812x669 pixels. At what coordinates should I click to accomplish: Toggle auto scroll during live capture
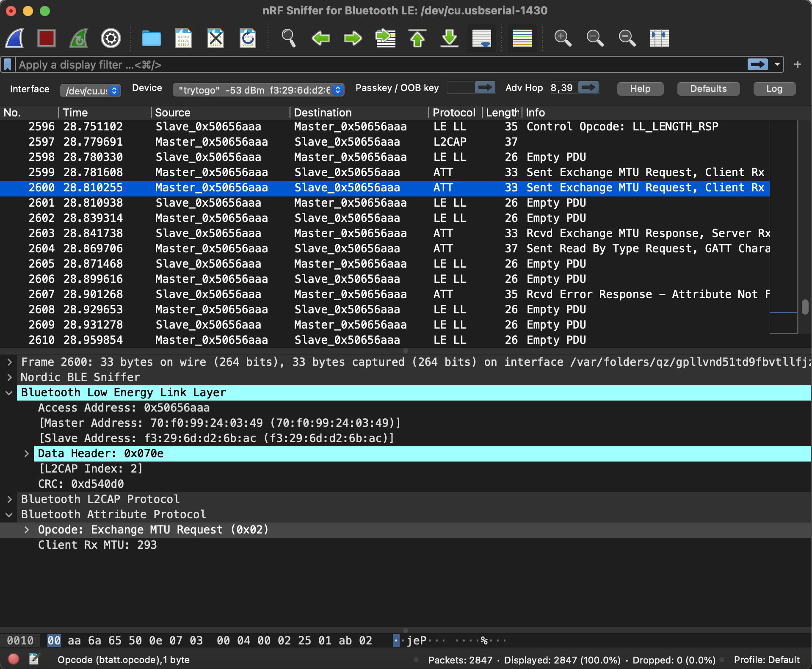482,38
